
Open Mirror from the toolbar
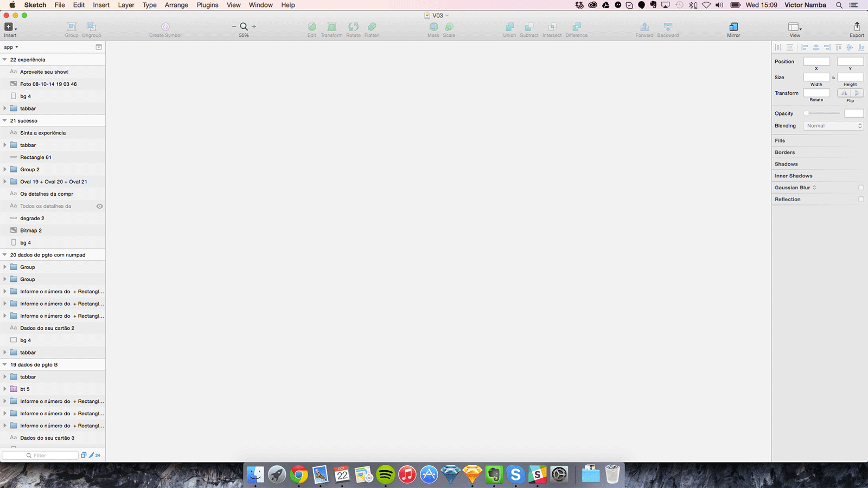coord(733,27)
